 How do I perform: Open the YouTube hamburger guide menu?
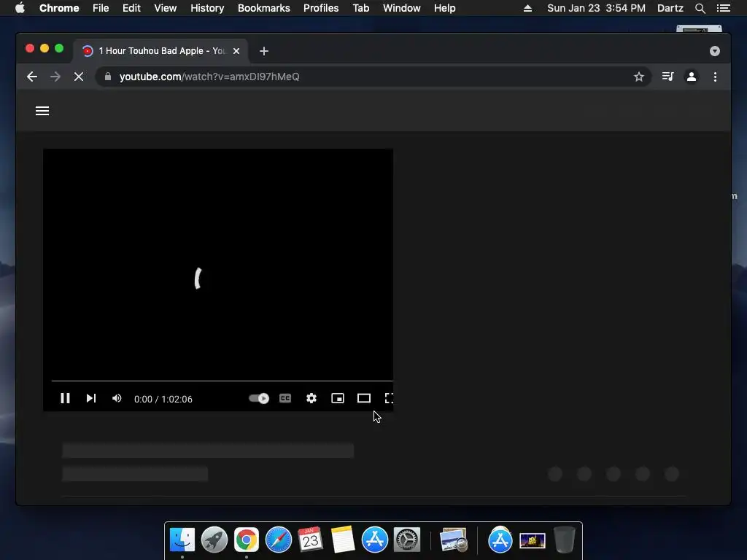point(42,111)
